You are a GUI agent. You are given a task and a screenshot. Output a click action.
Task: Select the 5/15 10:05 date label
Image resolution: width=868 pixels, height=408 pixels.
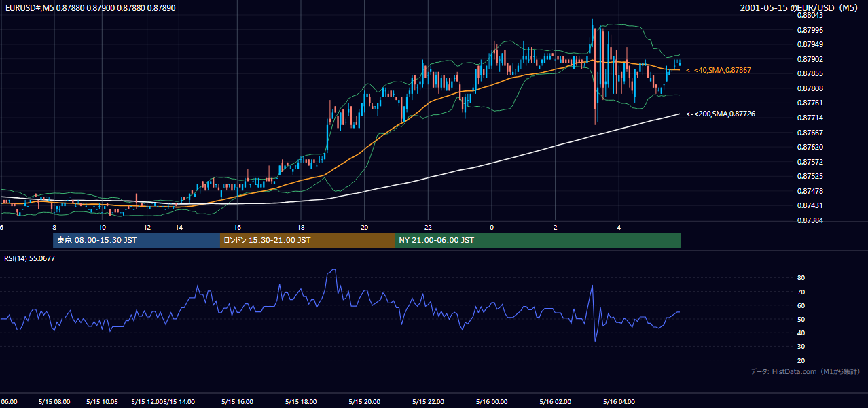tap(103, 401)
